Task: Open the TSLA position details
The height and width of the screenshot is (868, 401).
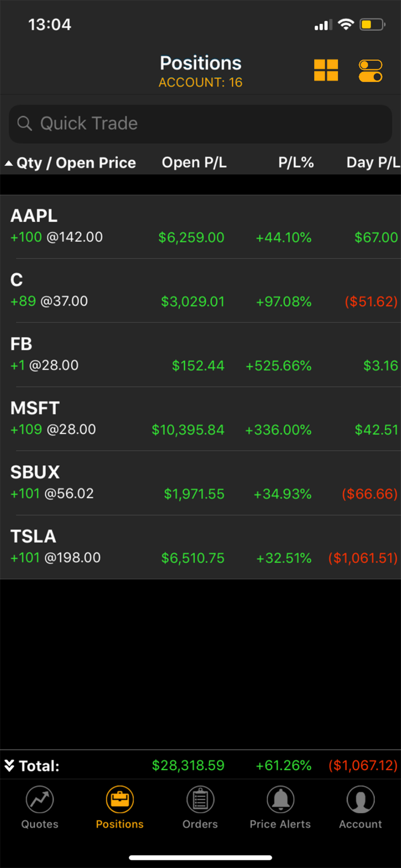Action: pos(200,547)
